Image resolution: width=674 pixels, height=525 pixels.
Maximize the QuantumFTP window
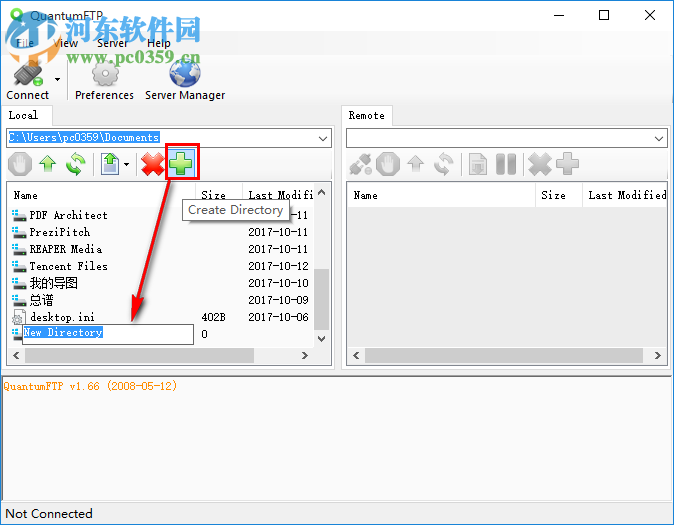604,15
